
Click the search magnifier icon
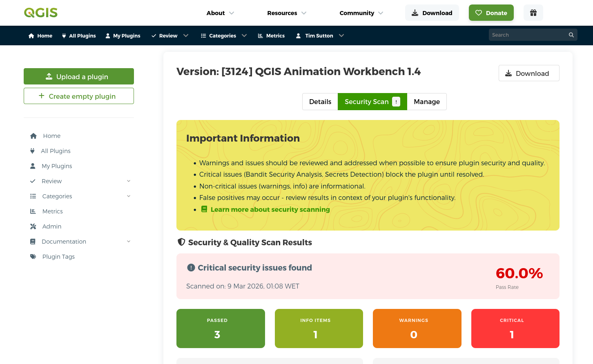tap(571, 35)
